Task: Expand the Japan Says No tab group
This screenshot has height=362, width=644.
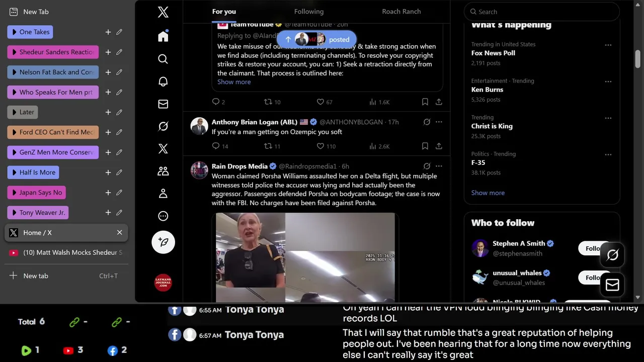Action: tap(37, 193)
